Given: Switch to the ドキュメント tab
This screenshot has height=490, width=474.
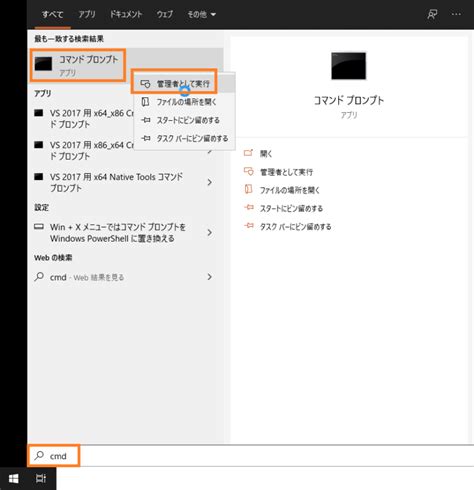Looking at the screenshot, I should click(x=126, y=14).
